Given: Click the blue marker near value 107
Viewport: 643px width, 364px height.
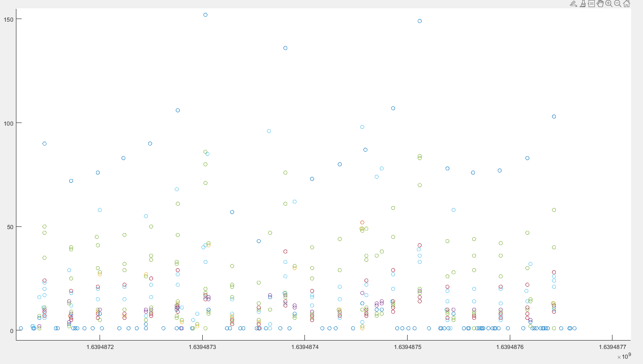Looking at the screenshot, I should [x=392, y=107].
